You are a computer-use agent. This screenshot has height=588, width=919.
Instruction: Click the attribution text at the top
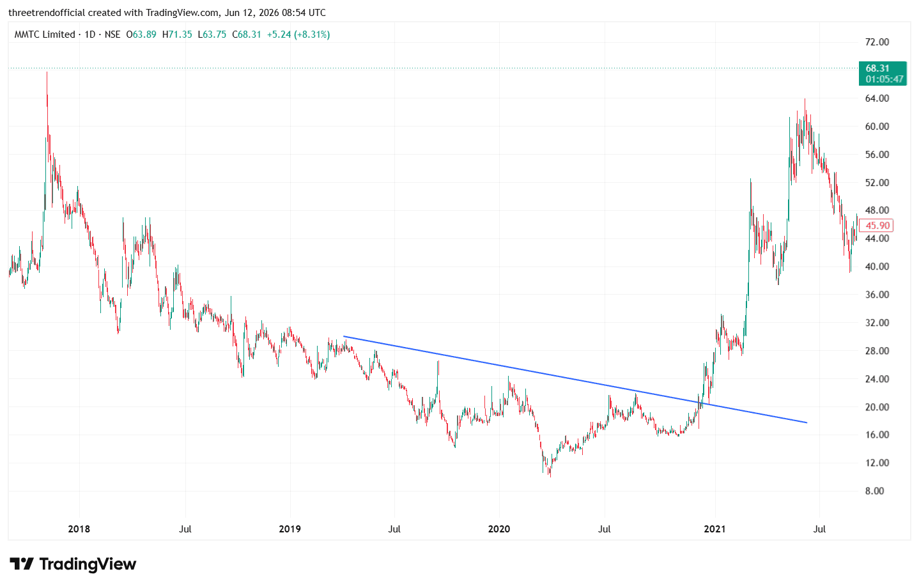pyautogui.click(x=167, y=13)
